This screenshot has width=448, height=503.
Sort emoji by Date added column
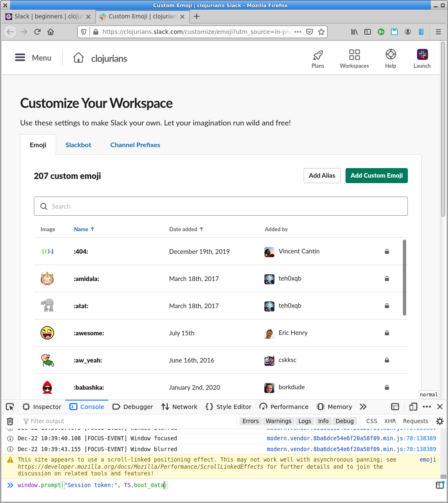tap(186, 229)
